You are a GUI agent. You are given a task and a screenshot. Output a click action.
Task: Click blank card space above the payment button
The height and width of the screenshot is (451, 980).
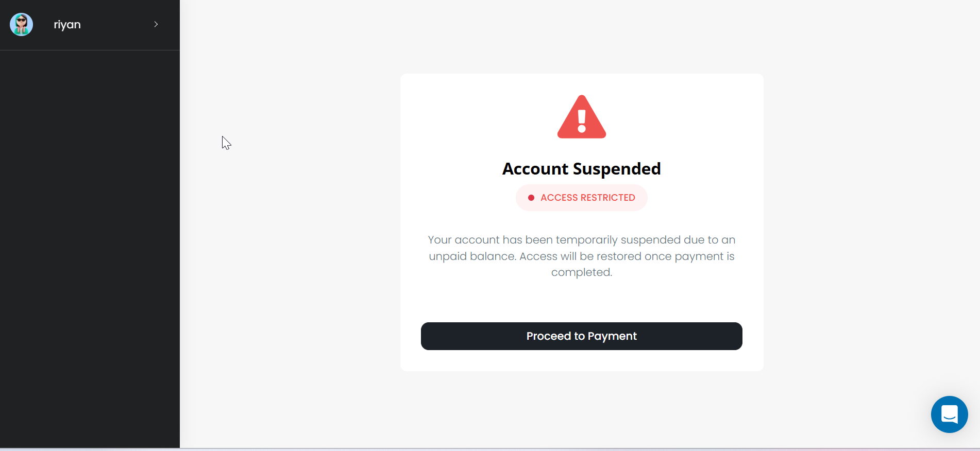pos(581,301)
